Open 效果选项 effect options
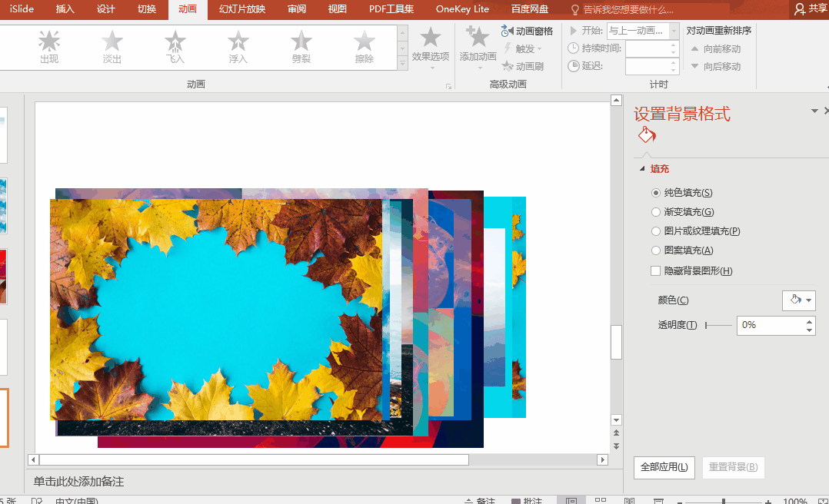 tap(431, 48)
